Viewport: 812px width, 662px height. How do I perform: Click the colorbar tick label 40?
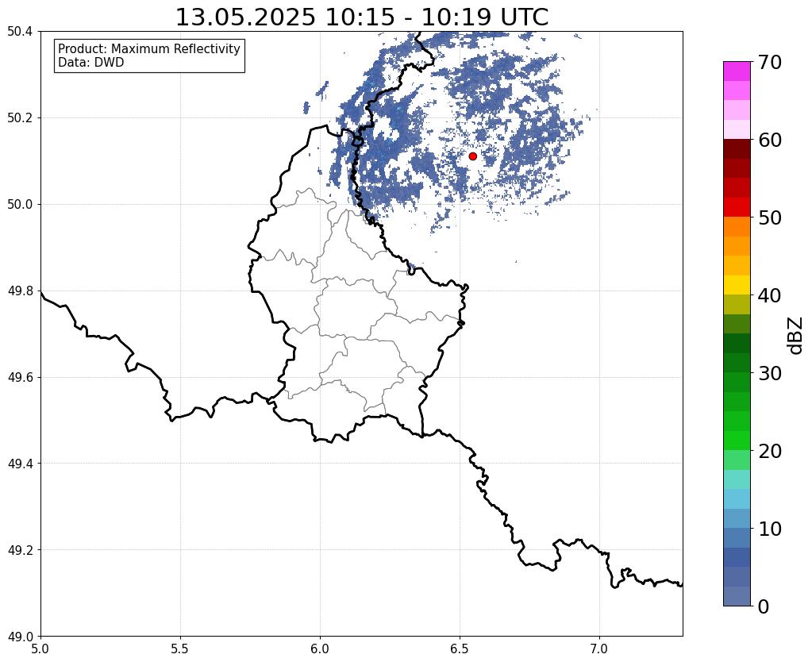(770, 295)
